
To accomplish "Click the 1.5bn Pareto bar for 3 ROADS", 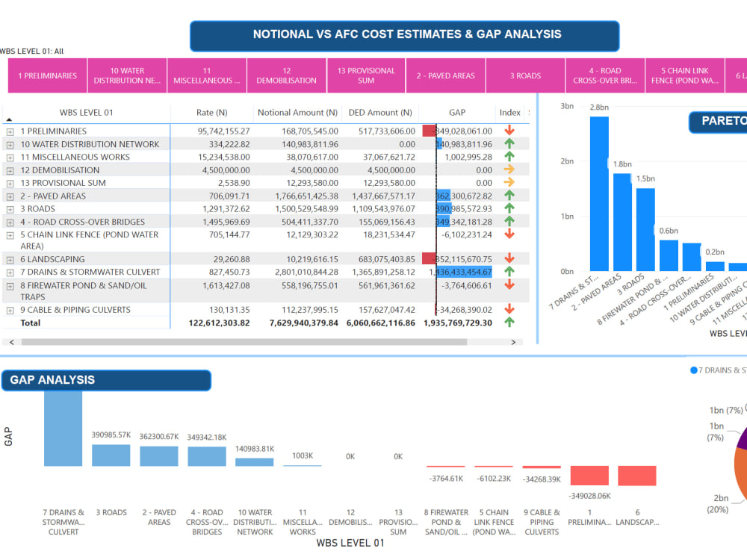I will [x=645, y=229].
